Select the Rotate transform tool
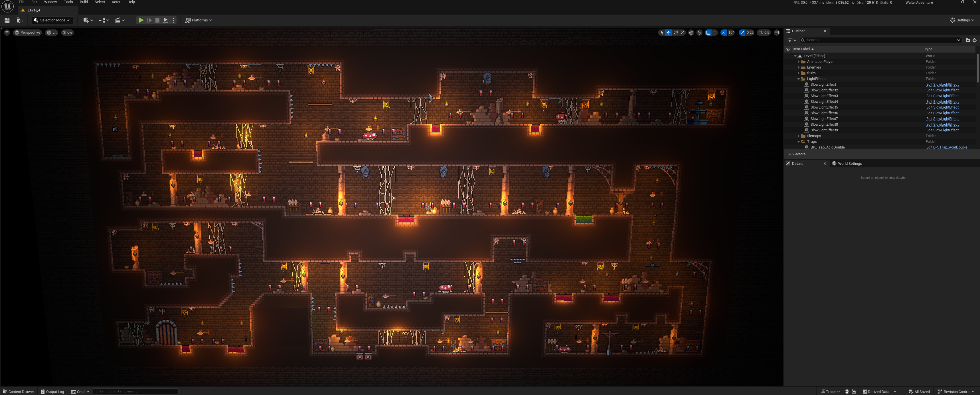This screenshot has width=980, height=395. (676, 33)
